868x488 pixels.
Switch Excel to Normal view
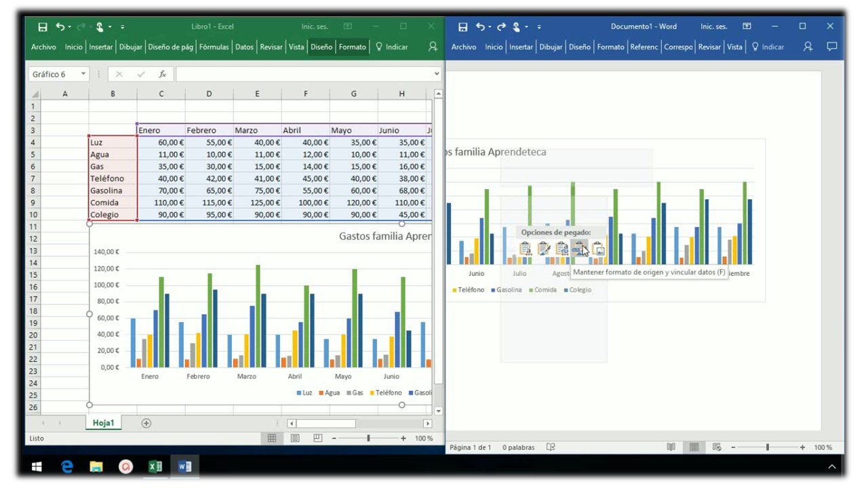(272, 439)
